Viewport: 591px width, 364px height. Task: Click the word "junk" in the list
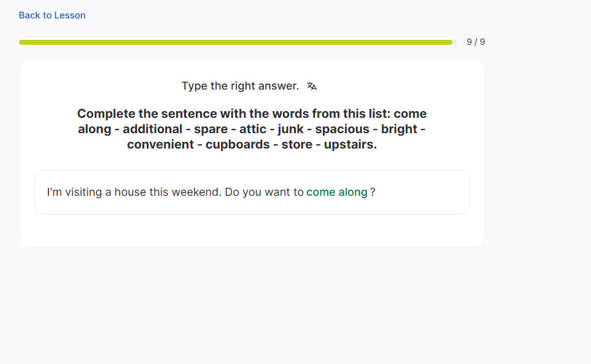[x=290, y=129]
